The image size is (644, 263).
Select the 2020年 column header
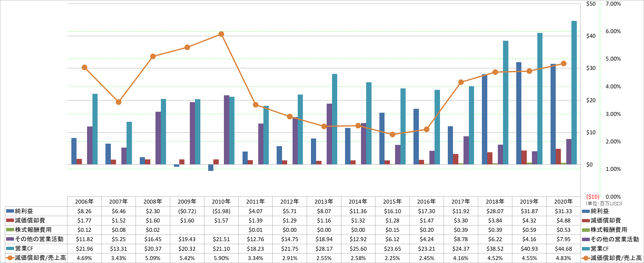click(563, 201)
